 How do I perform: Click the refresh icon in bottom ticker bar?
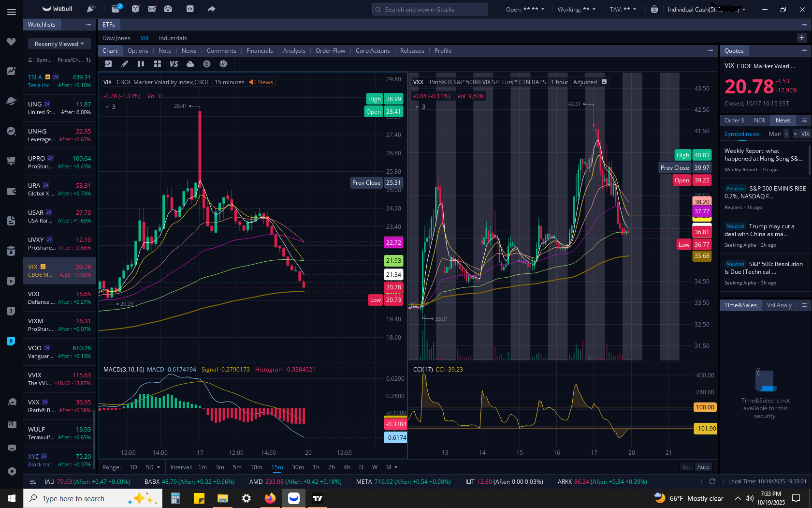point(712,481)
